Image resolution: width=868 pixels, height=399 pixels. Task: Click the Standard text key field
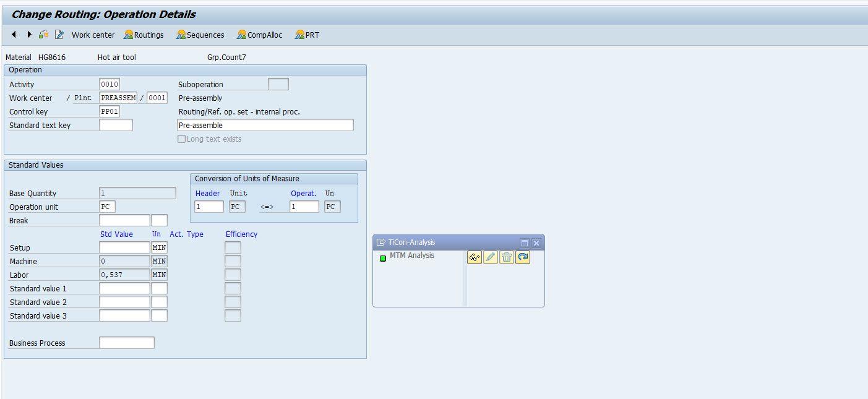point(116,126)
